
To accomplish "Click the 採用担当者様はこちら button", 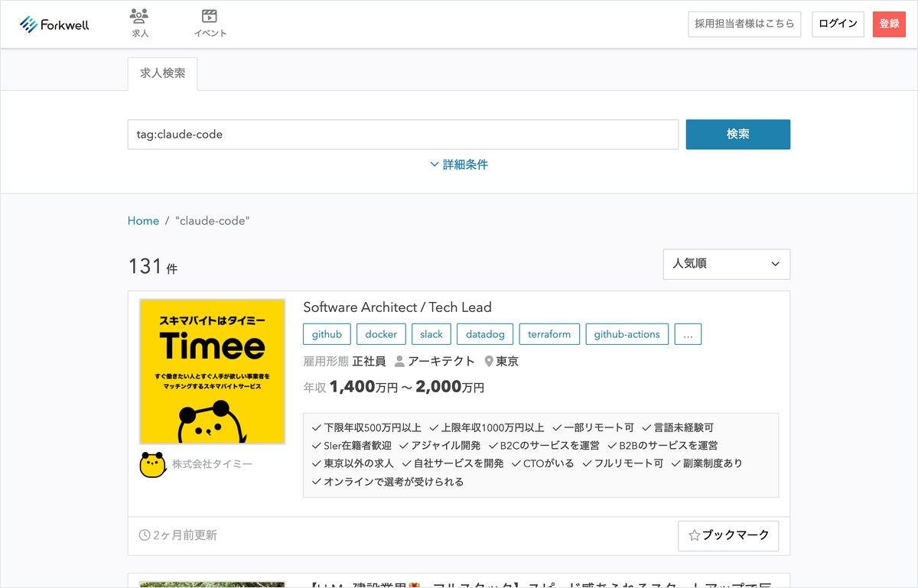I will 744,24.
